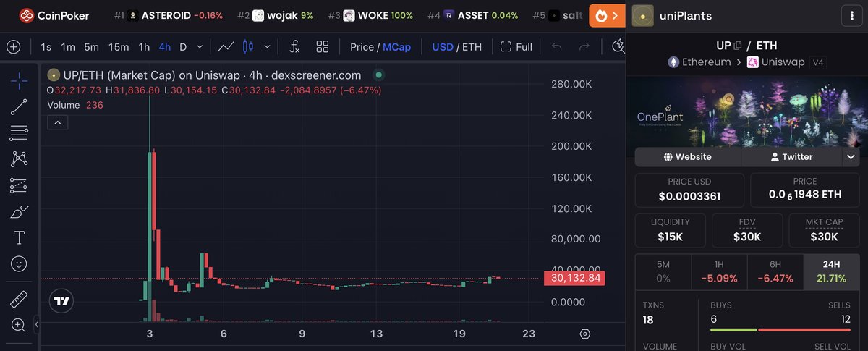Select the crosshair cursor tool
868x351 pixels.
pos(19,81)
